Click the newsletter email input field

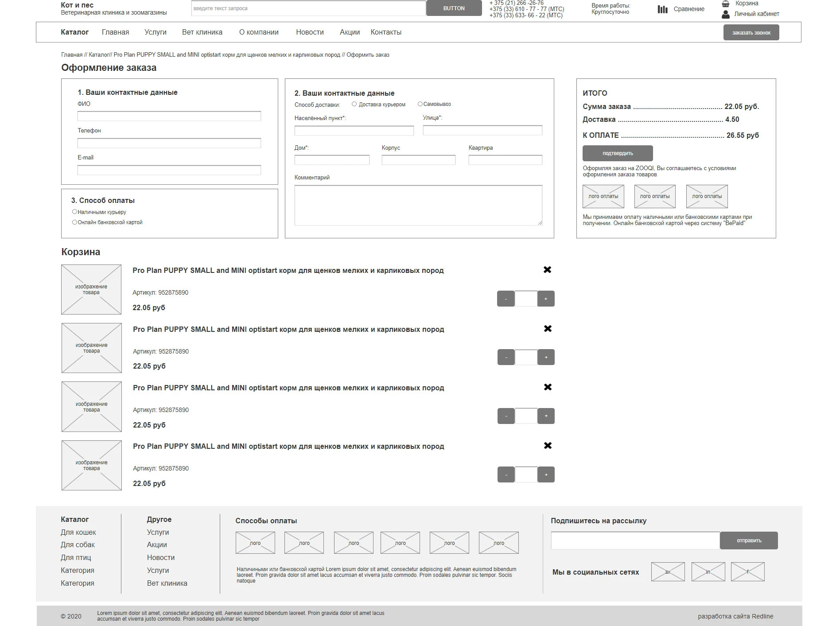(x=635, y=540)
